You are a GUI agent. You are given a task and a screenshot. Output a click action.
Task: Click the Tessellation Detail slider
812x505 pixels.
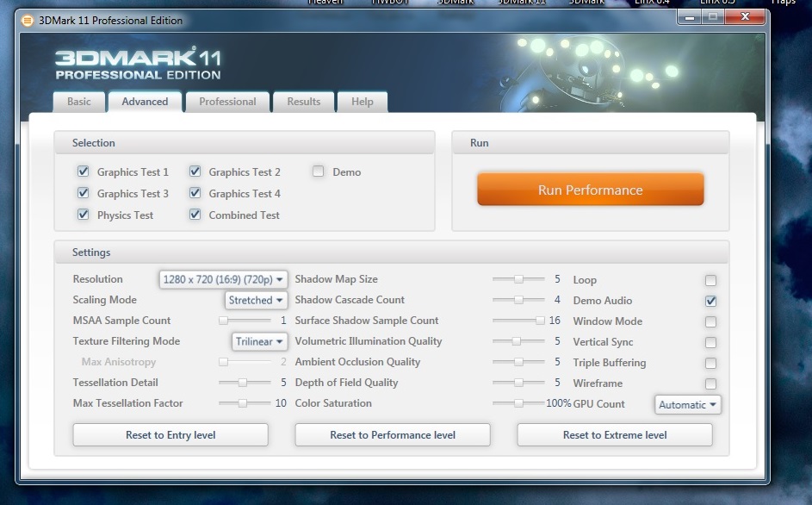pos(244,383)
